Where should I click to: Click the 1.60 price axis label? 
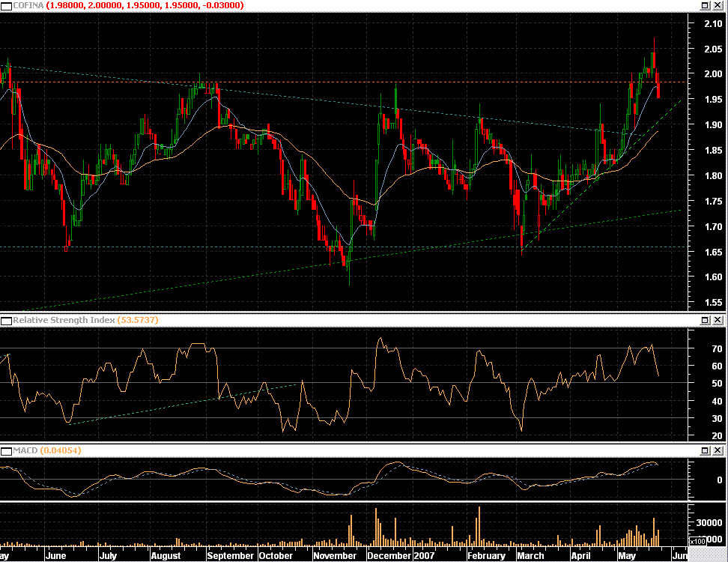pyautogui.click(x=713, y=277)
